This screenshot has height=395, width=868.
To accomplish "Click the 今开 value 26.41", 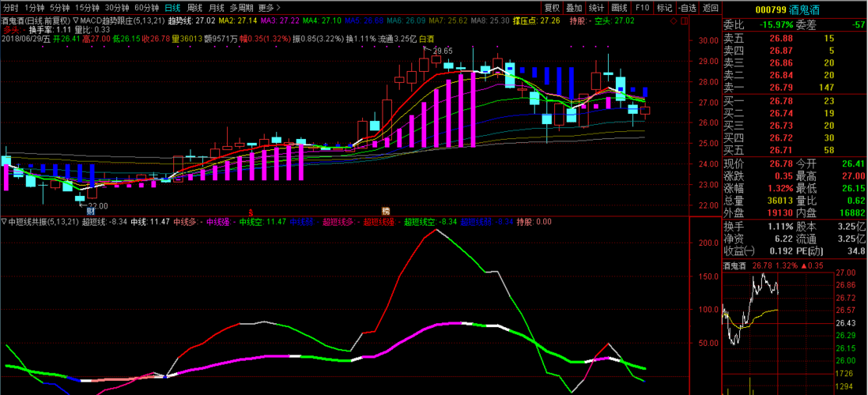I will point(853,164).
